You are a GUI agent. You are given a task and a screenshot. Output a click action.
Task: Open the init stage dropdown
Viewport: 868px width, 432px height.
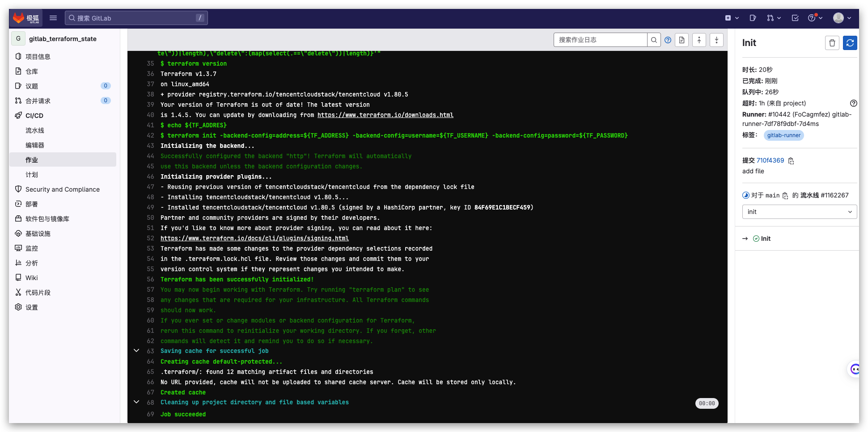click(799, 212)
